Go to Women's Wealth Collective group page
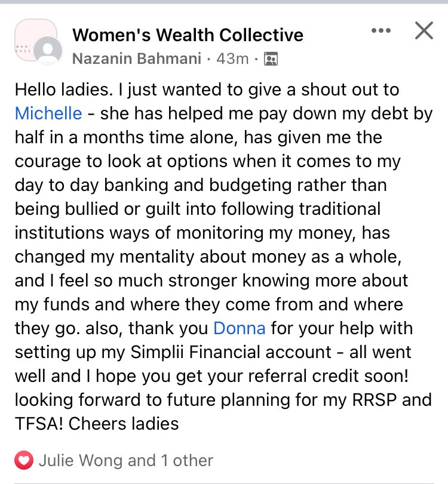 [x=188, y=35]
